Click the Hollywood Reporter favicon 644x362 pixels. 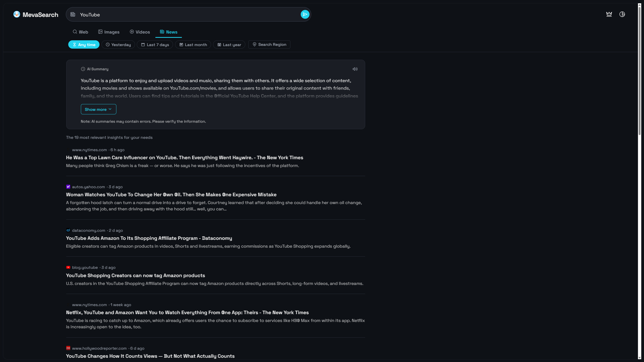point(68,348)
